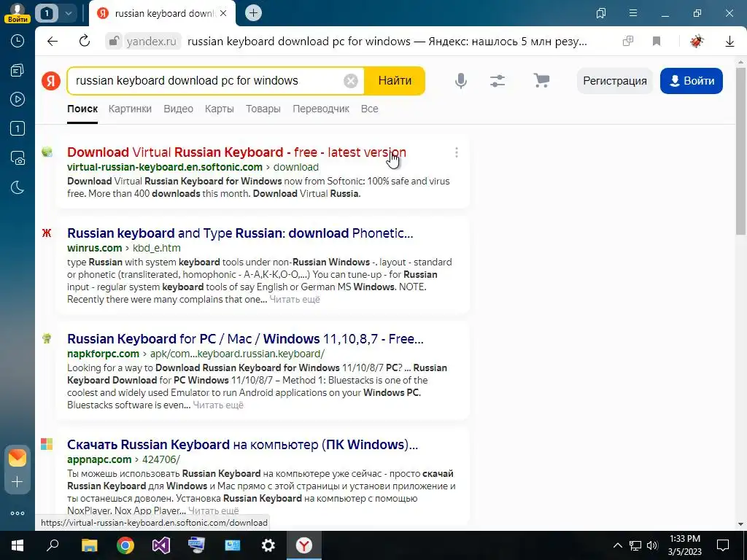
Task: Open the tab group counter button
Action: 47,13
